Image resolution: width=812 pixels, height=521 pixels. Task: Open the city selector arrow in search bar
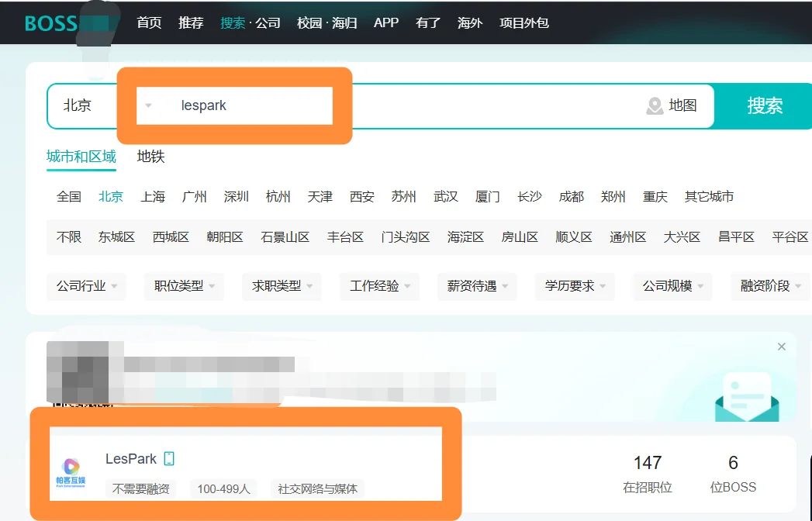147,106
